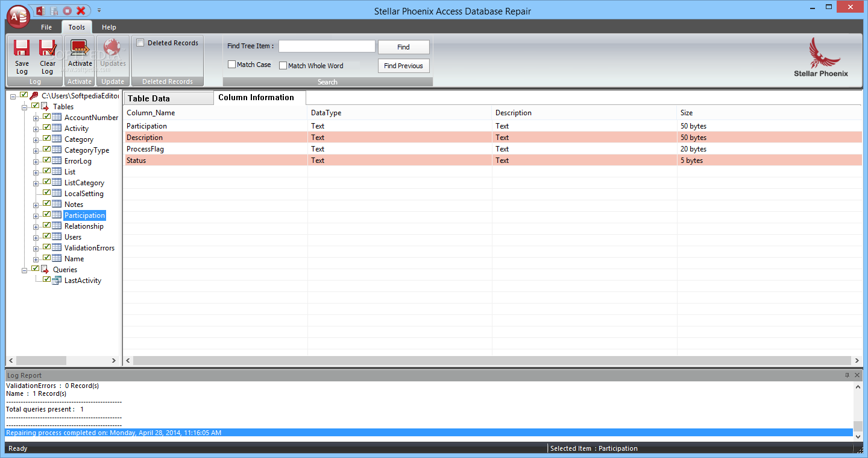The width and height of the screenshot is (868, 458).
Task: Select the Relationship table in tree
Action: coord(84,226)
